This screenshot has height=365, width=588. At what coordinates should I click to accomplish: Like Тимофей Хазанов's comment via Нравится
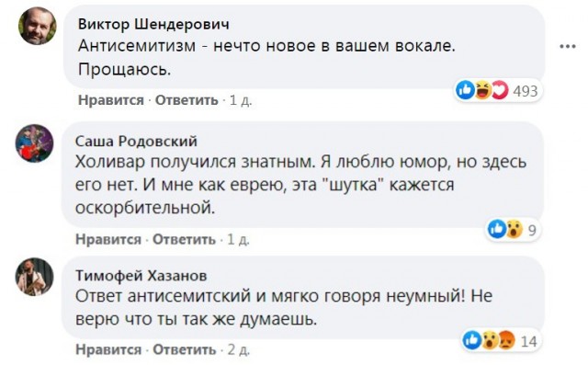(108, 349)
